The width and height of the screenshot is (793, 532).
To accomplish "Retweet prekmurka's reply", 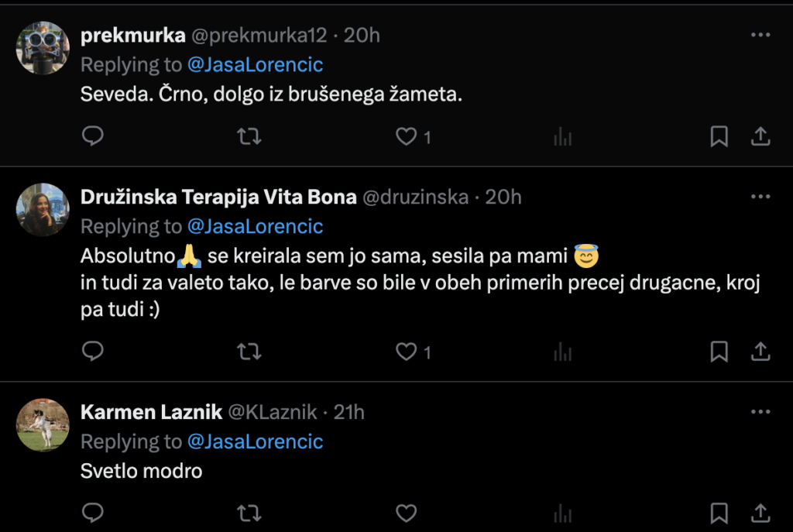I will pyautogui.click(x=249, y=137).
